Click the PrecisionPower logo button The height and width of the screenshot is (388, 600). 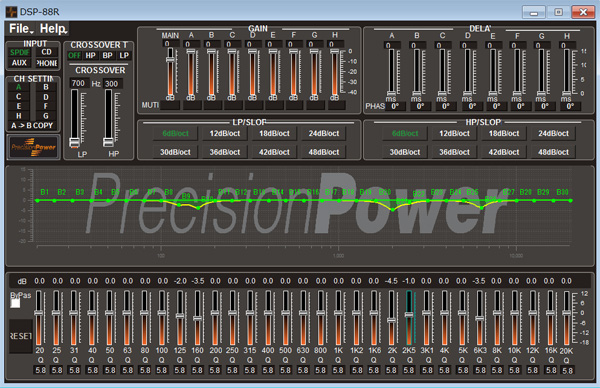33,147
